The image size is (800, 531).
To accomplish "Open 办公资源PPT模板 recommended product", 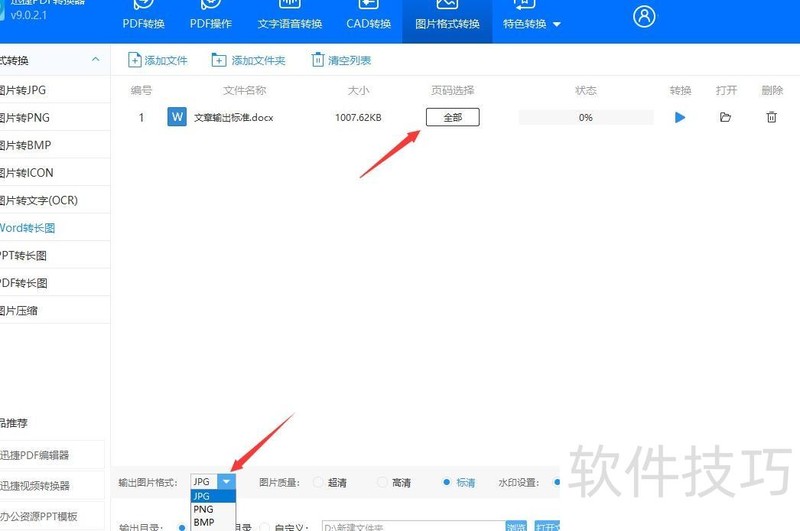I will click(x=52, y=516).
